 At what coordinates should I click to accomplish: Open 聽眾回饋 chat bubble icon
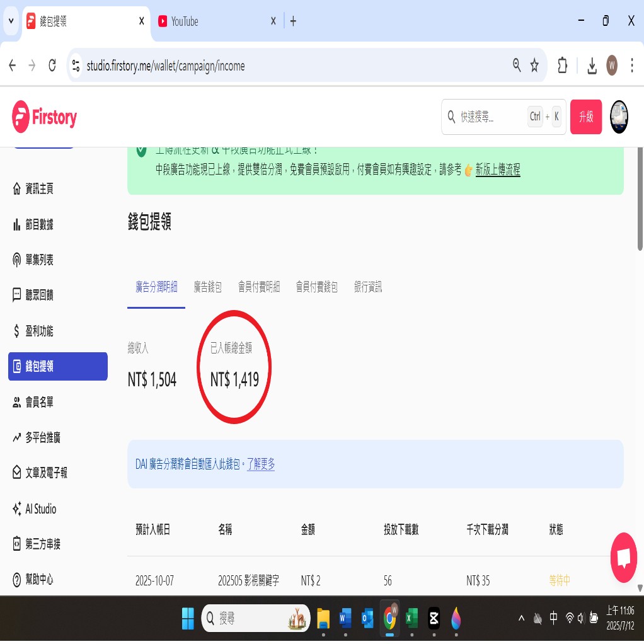(16, 295)
